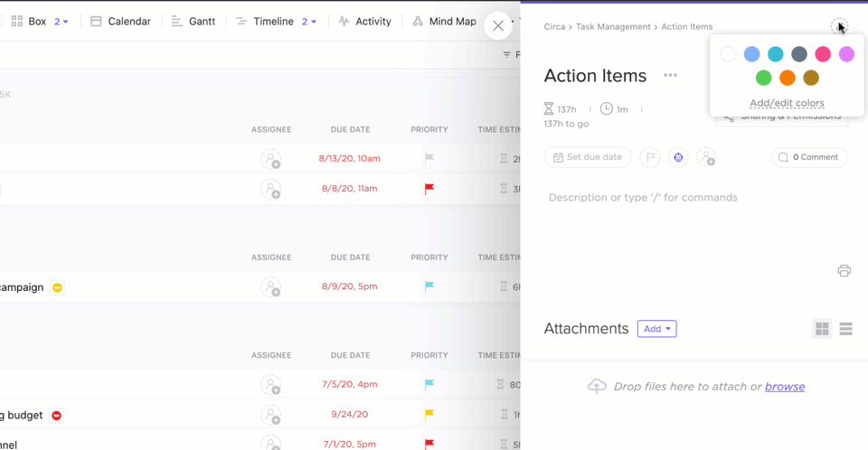Click the add assignee icon beside the purple avatar
The image size is (868, 450).
click(x=707, y=157)
